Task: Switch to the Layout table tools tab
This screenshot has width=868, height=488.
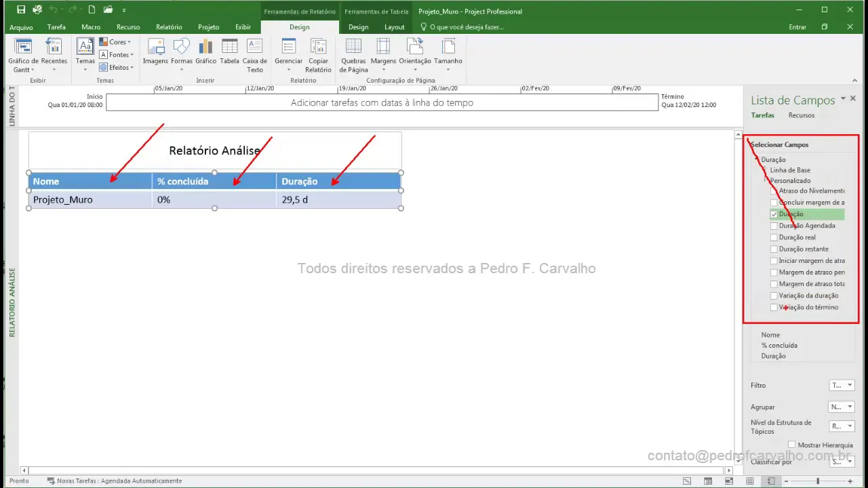Action: [x=394, y=27]
